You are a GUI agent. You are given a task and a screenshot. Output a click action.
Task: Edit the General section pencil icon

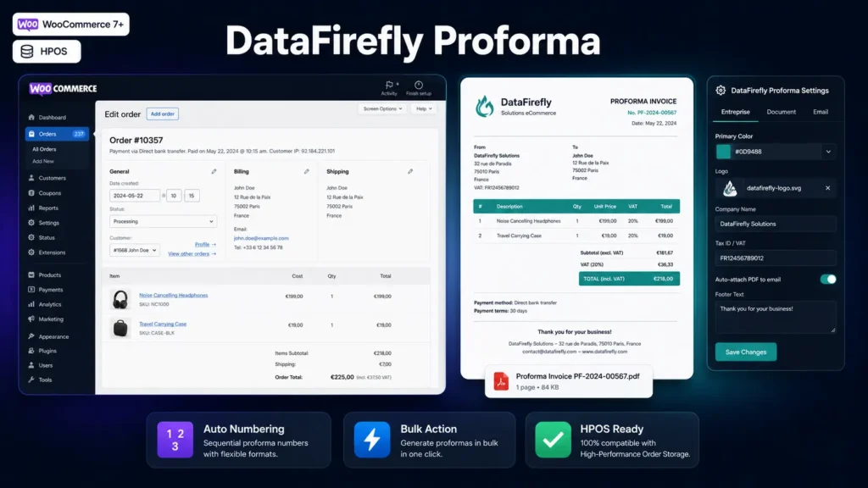(214, 171)
